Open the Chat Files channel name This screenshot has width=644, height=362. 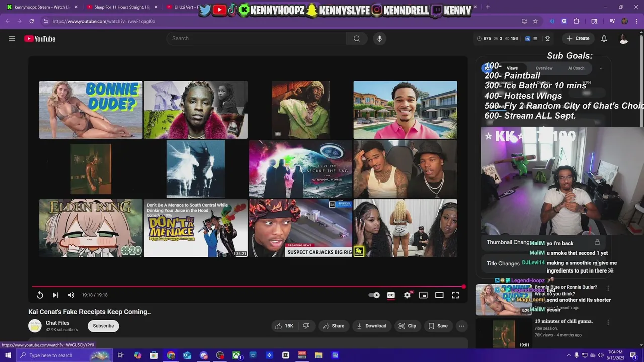click(58, 323)
